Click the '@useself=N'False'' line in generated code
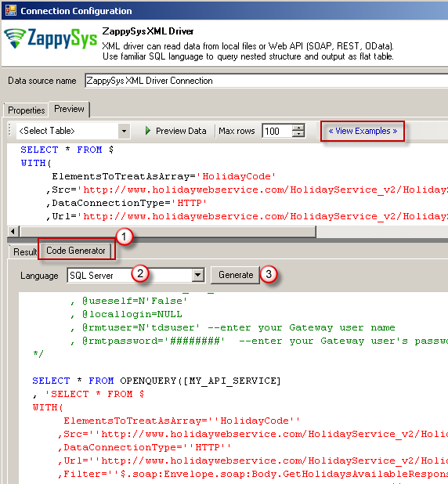 tap(128, 301)
